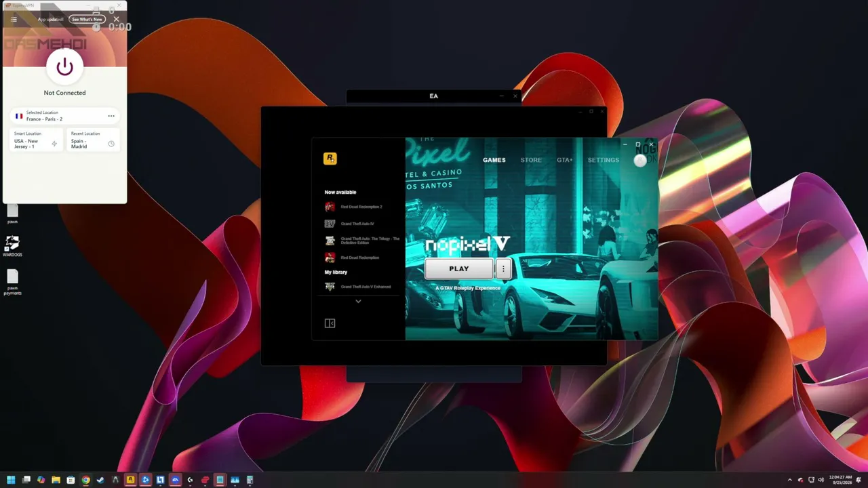
Task: Open Steam from the taskbar
Action: pos(100,480)
